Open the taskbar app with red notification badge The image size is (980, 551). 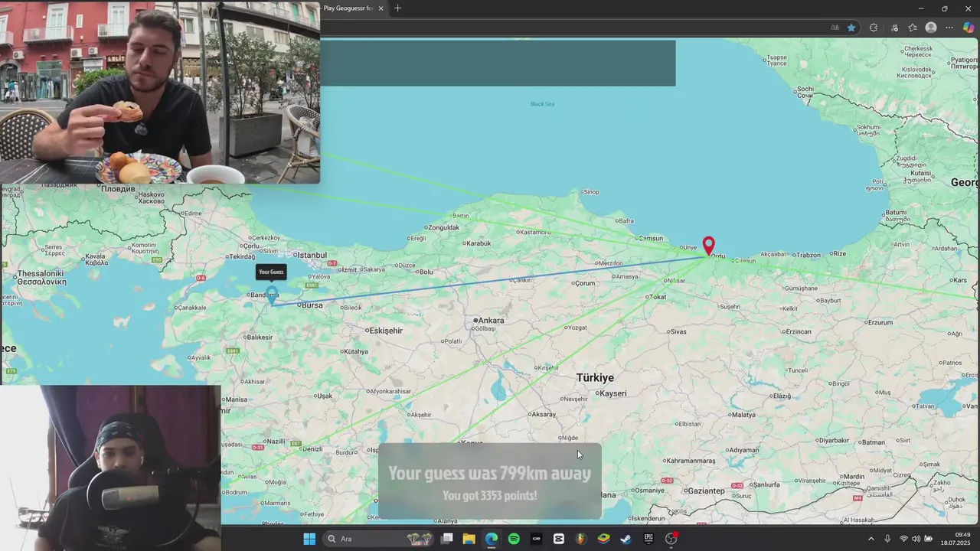tap(671, 539)
